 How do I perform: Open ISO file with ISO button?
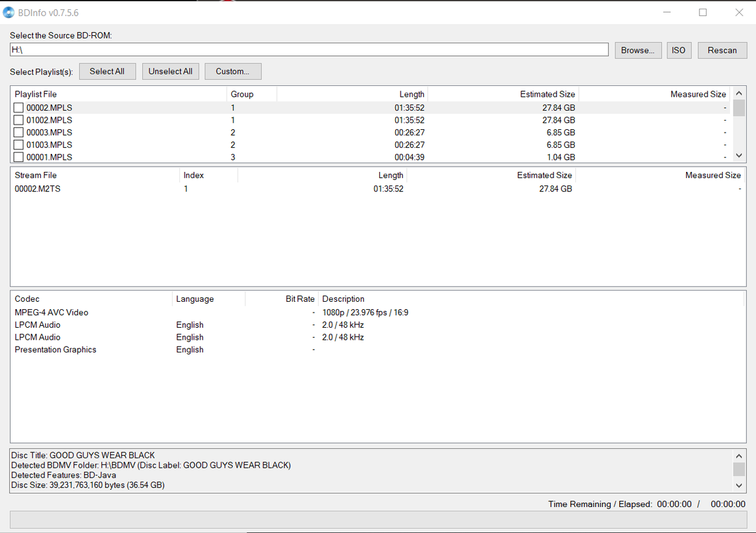coord(679,50)
